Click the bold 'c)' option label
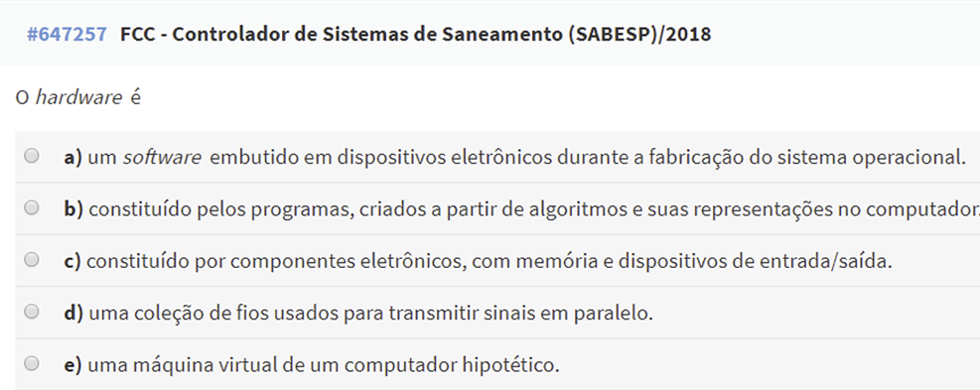Screen dimensions: 980x390 pos(72,261)
